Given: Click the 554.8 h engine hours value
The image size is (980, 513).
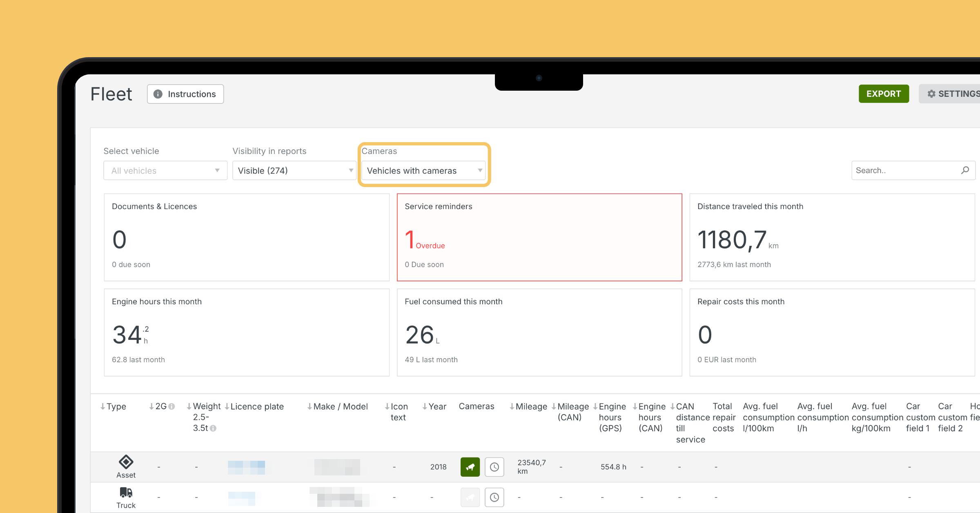Looking at the screenshot, I should pos(613,467).
